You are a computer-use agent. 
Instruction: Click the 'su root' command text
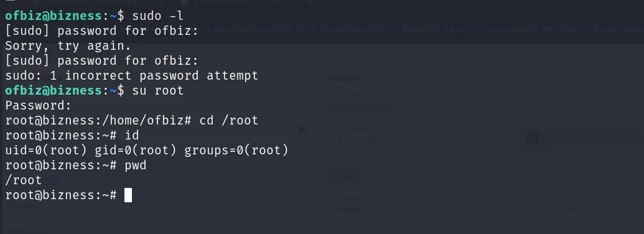pyautogui.click(x=157, y=90)
